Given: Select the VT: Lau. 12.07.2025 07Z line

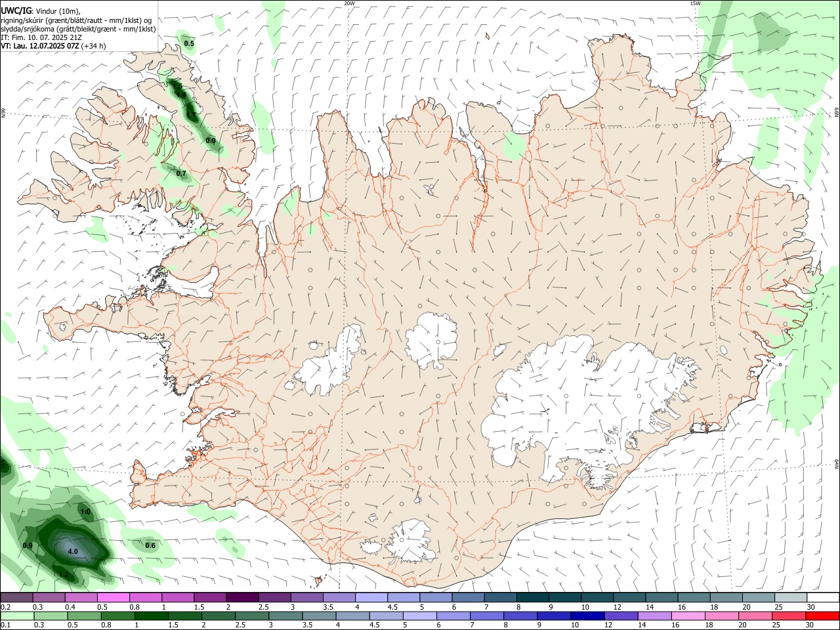Looking at the screenshot, I should point(40,46).
